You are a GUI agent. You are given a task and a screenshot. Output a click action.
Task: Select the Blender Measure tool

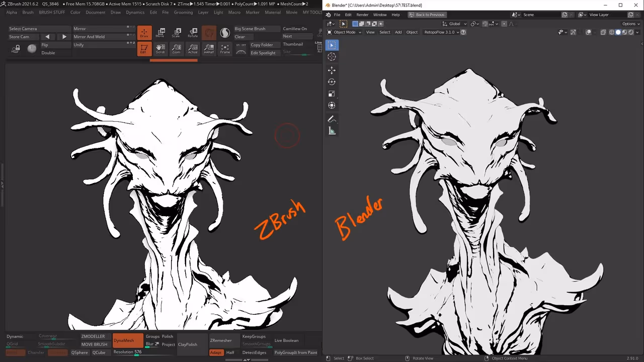point(332,131)
